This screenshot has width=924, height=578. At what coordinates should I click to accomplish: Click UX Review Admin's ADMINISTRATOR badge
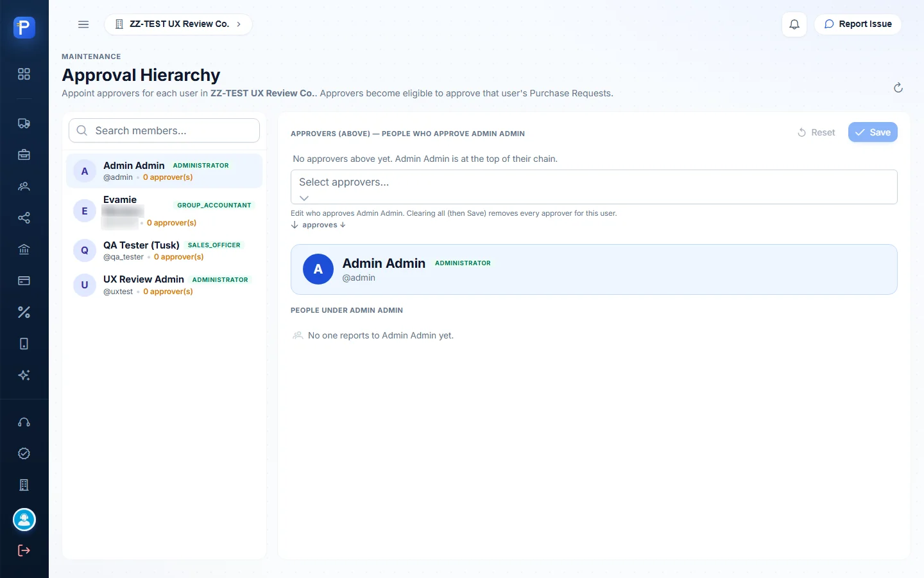(220, 280)
